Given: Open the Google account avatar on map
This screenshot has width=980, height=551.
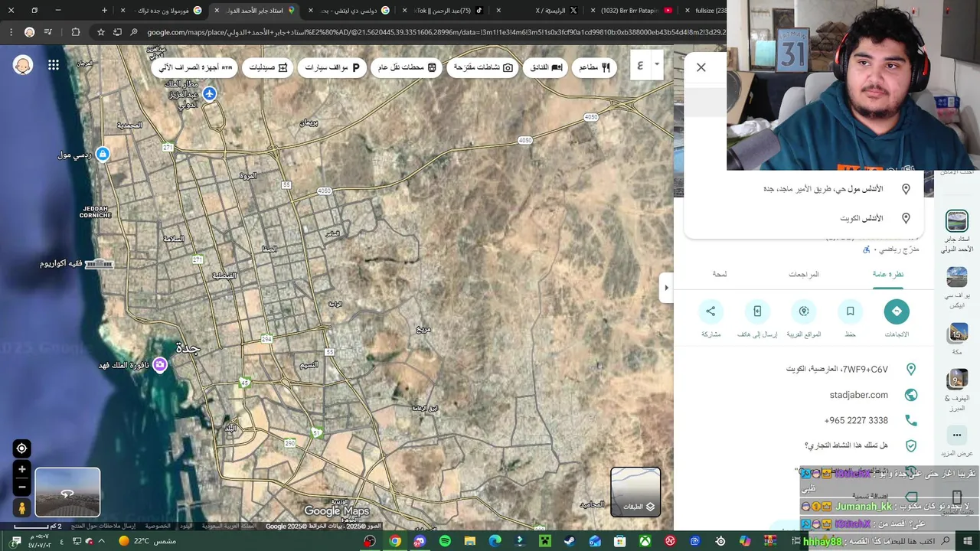Looking at the screenshot, I should tap(23, 65).
